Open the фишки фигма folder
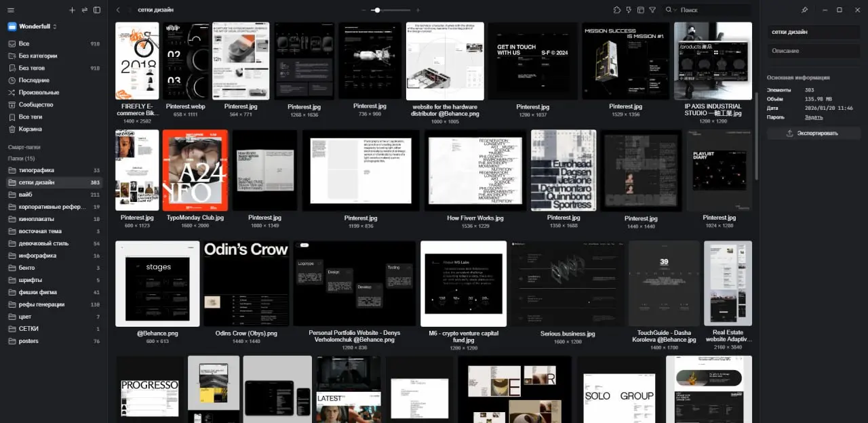 pos(54,292)
